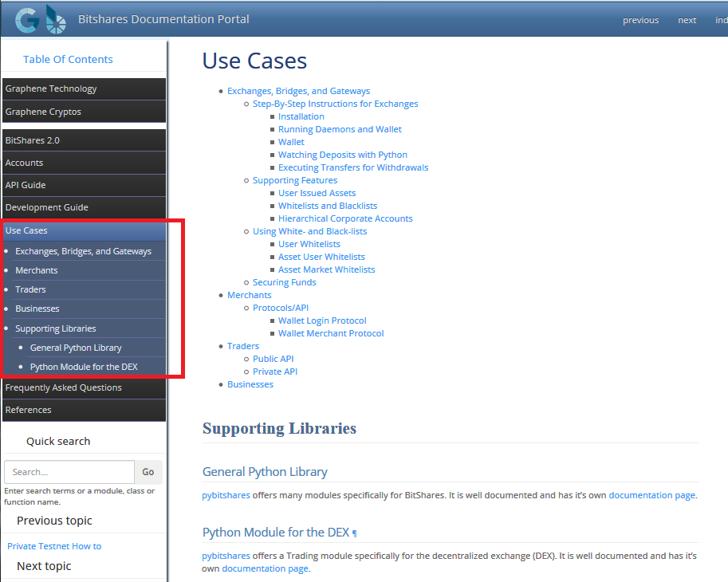This screenshot has width=728, height=582.
Task: Open Frequently Asked Questions sidebar item
Action: (84, 387)
